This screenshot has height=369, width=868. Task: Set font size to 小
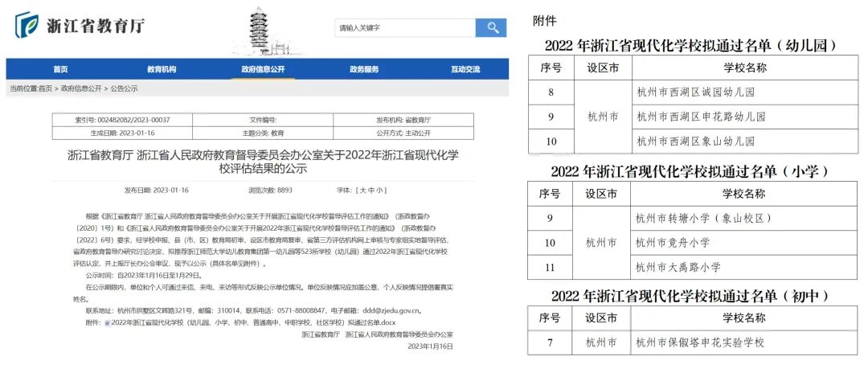point(379,191)
